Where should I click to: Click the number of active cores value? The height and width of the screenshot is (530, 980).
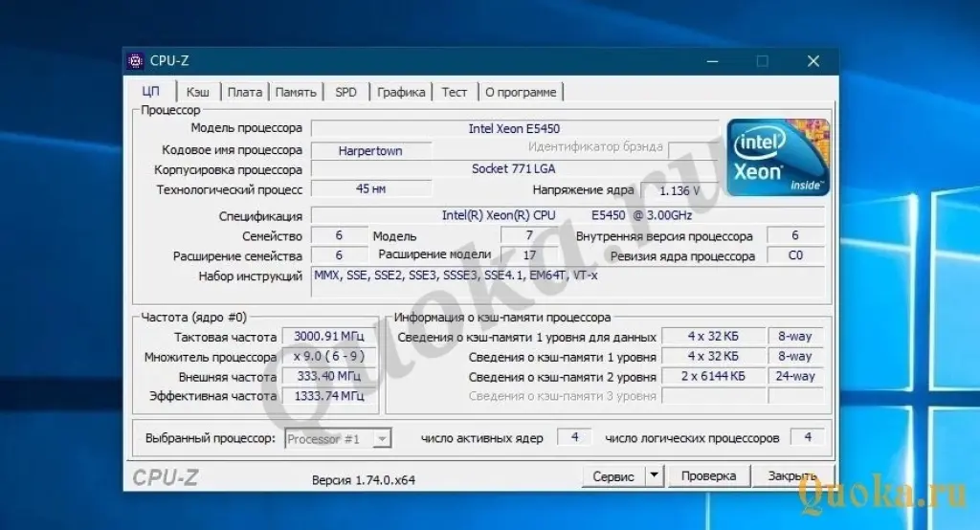(574, 437)
